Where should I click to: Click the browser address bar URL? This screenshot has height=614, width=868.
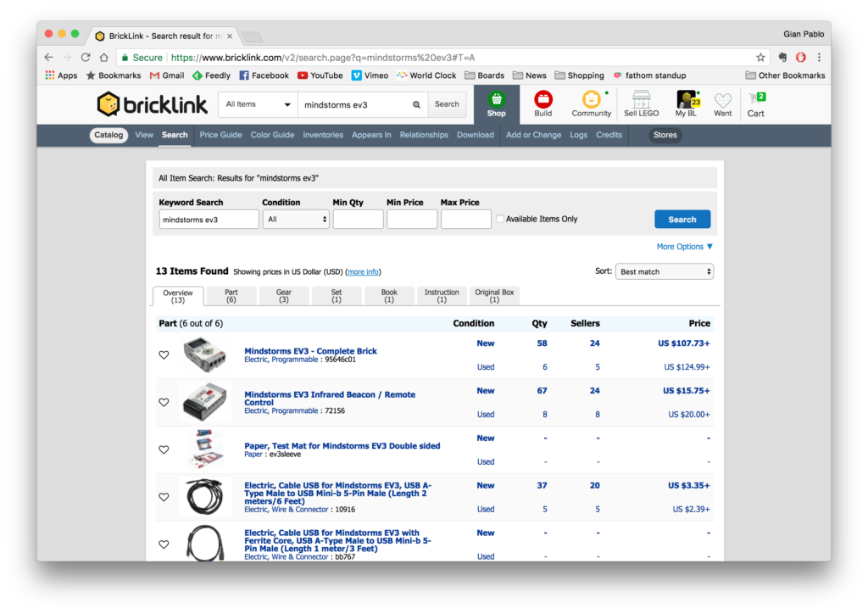323,58
